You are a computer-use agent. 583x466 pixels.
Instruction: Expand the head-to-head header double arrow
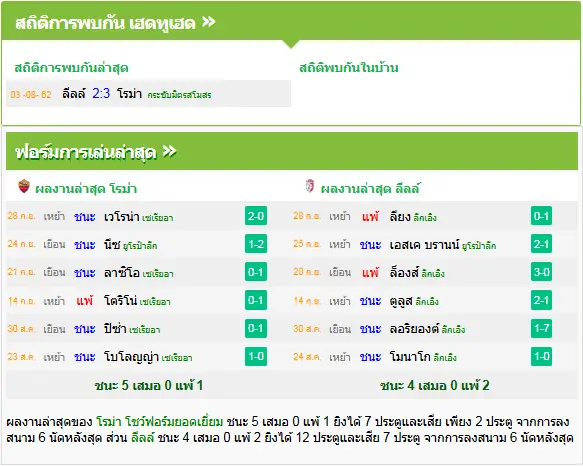pyautogui.click(x=209, y=22)
